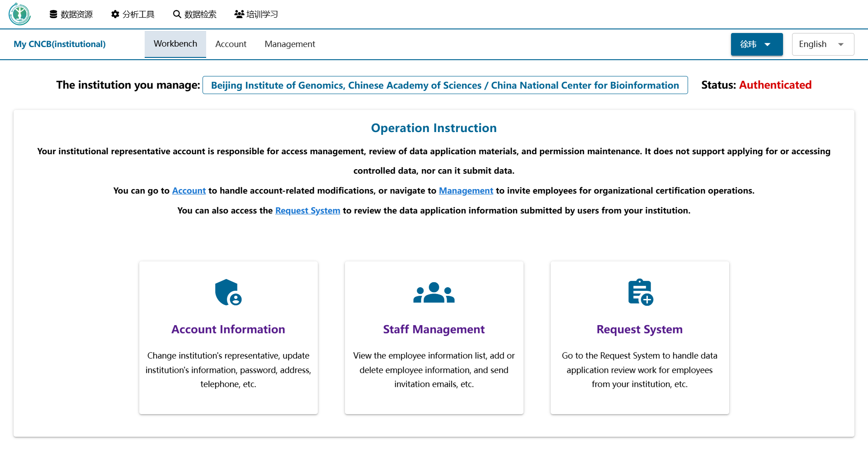Open the Staff Management card heading
The height and width of the screenshot is (450, 868).
pyautogui.click(x=434, y=329)
